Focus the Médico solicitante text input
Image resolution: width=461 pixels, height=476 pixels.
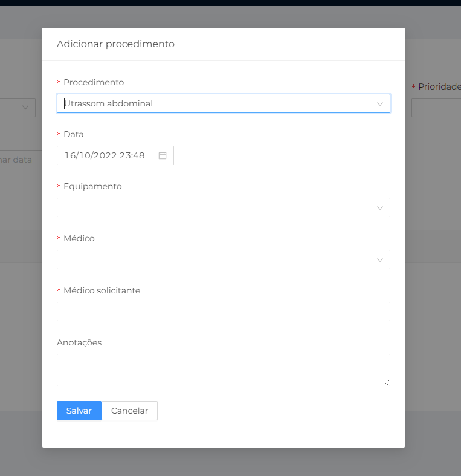[223, 311]
